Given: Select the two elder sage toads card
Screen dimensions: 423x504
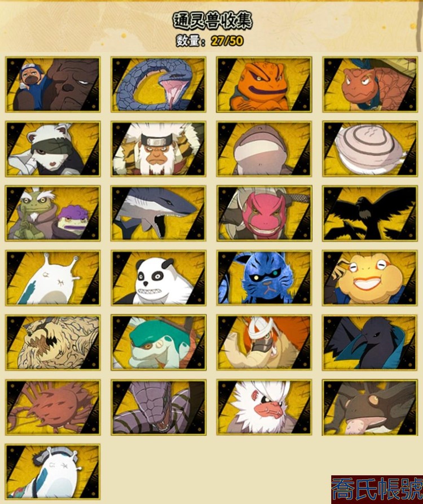Looking at the screenshot, I should pyautogui.click(x=52, y=213).
